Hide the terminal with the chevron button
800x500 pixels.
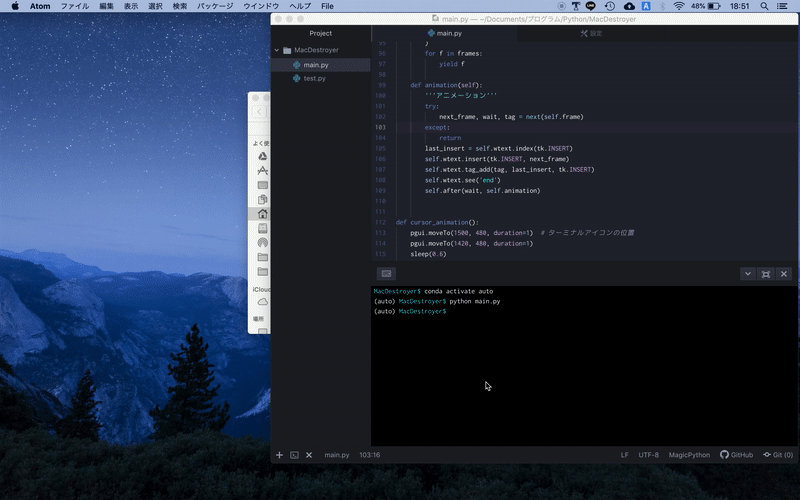747,274
